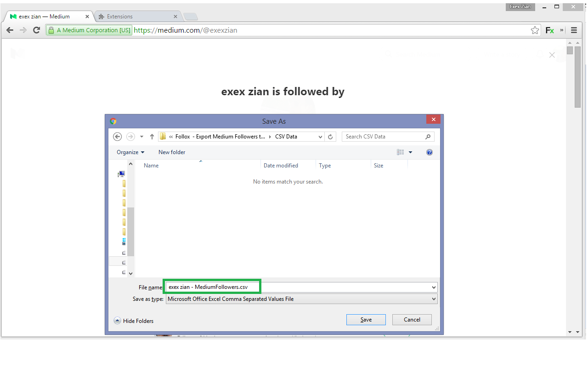Click the Exex Zian profile button

[x=520, y=7]
